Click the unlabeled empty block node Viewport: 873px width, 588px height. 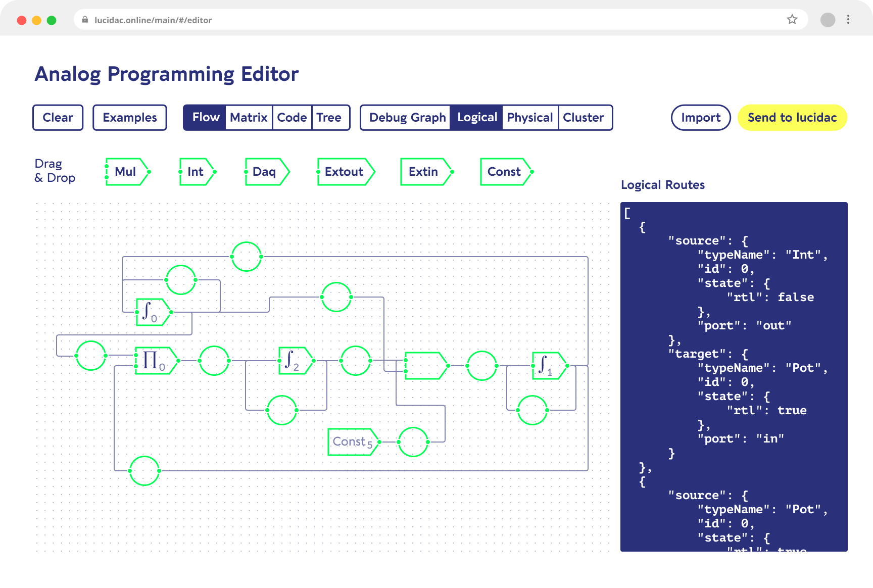point(426,366)
